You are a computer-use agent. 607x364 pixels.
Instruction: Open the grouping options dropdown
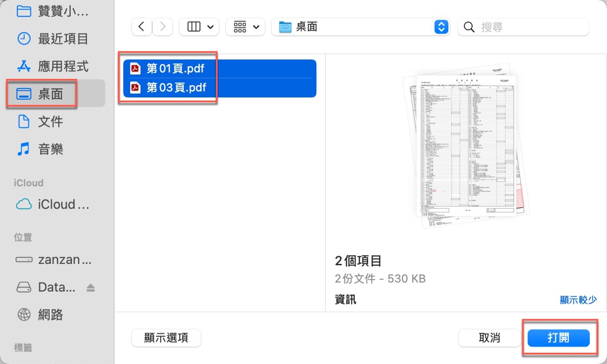tap(245, 26)
